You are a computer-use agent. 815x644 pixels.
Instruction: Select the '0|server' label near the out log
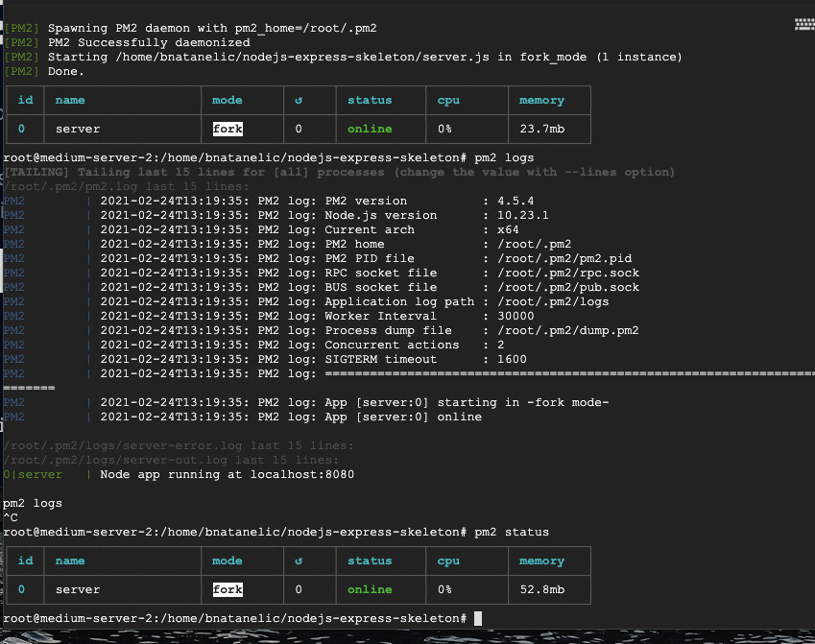click(x=32, y=473)
